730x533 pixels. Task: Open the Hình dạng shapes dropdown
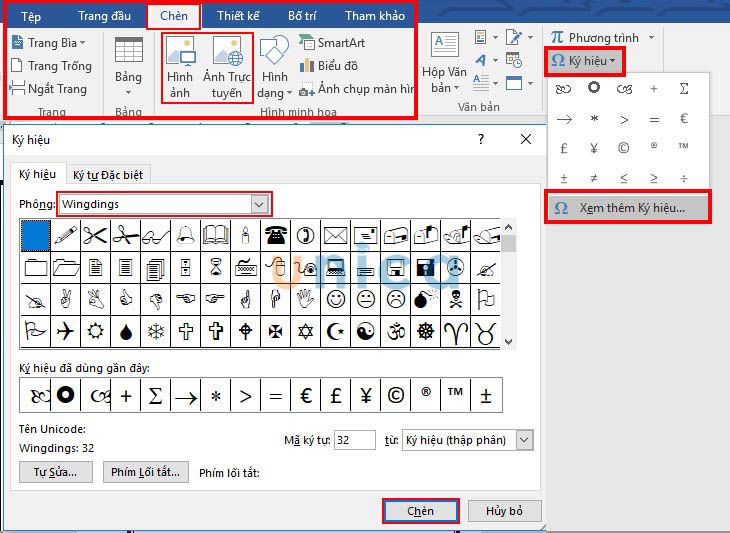[x=275, y=67]
